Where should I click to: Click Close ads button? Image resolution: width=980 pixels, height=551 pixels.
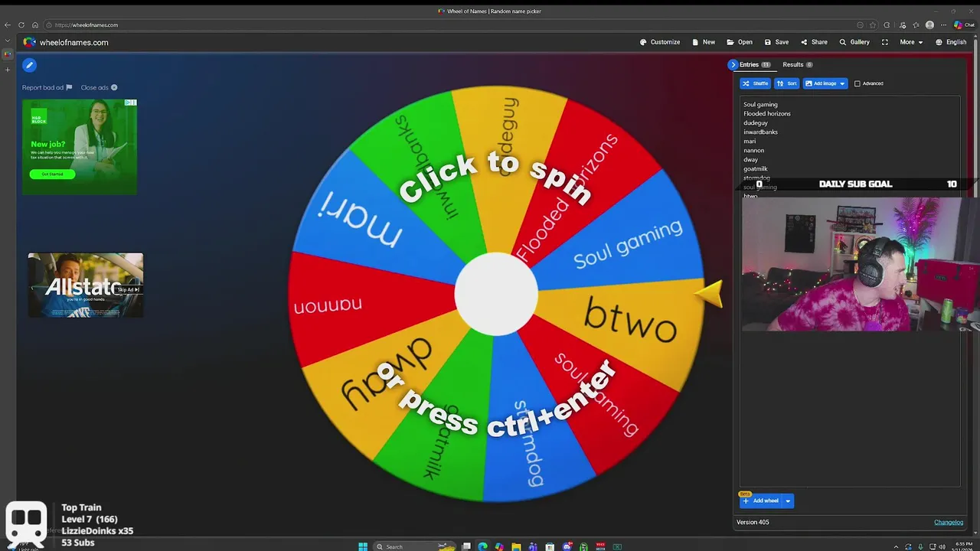pyautogui.click(x=99, y=87)
